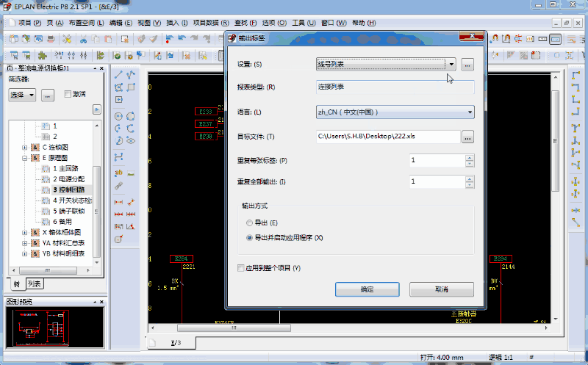This screenshot has width=588, height=365.
Task: Click the 取消 button
Action: coord(442,289)
